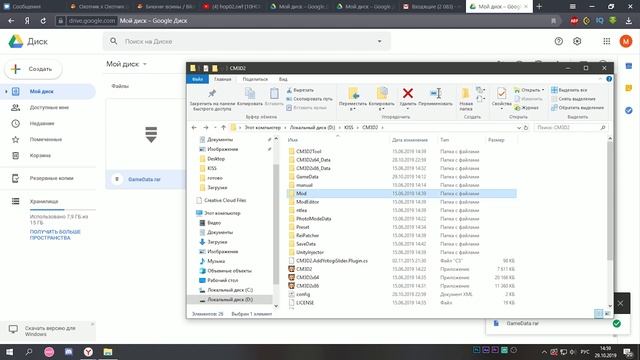Open Windows Start menu
The width and height of the screenshot is (640, 360).
[9, 352]
